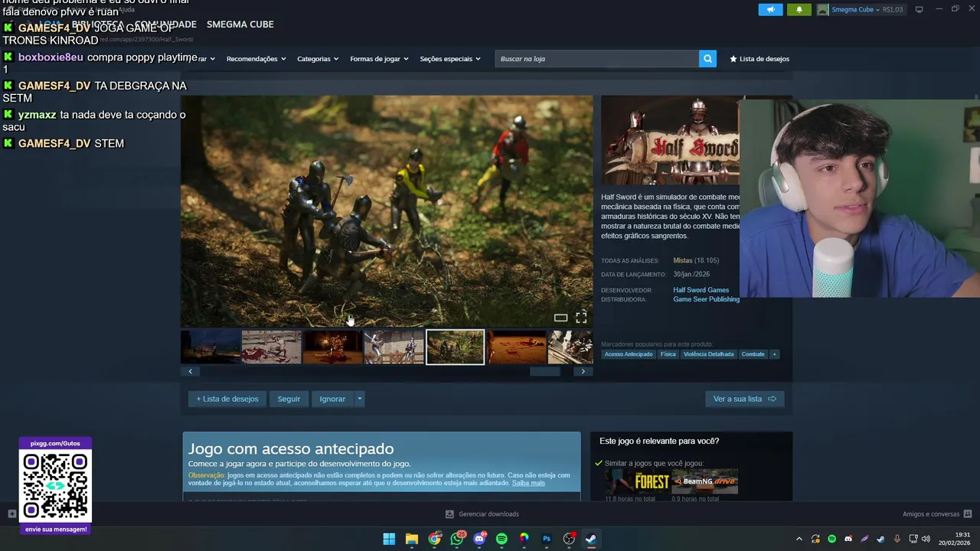Open volume control speaker icon
The height and width of the screenshot is (551, 980).
[926, 540]
